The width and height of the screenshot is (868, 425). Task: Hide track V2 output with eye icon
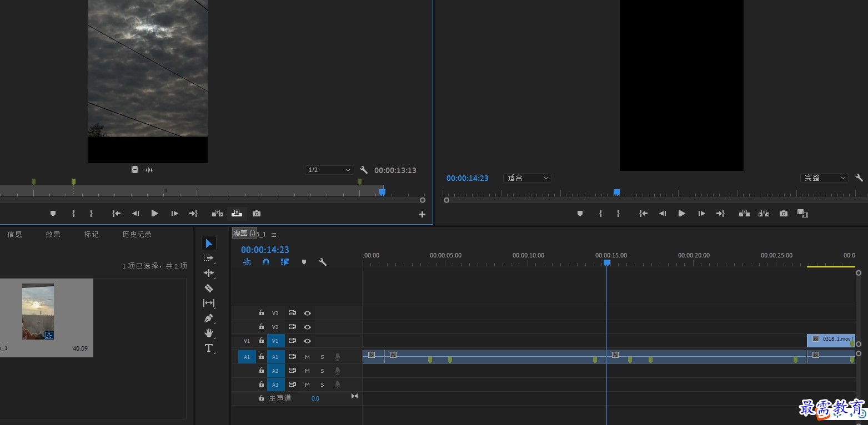pos(307,327)
